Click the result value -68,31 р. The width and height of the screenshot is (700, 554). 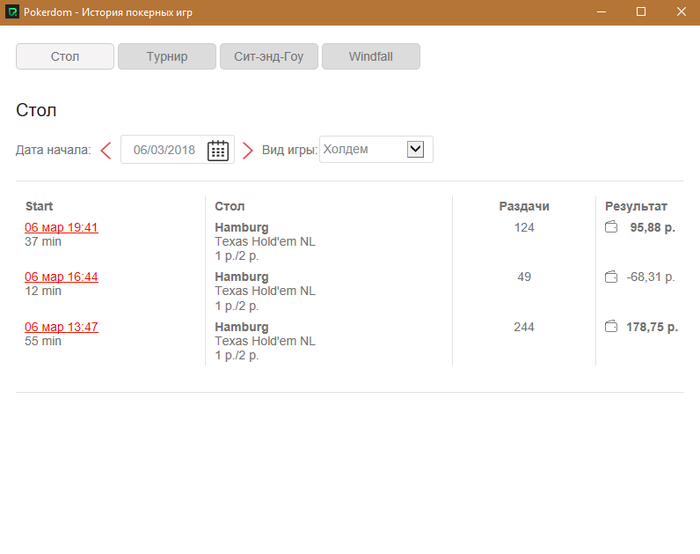[650, 277]
